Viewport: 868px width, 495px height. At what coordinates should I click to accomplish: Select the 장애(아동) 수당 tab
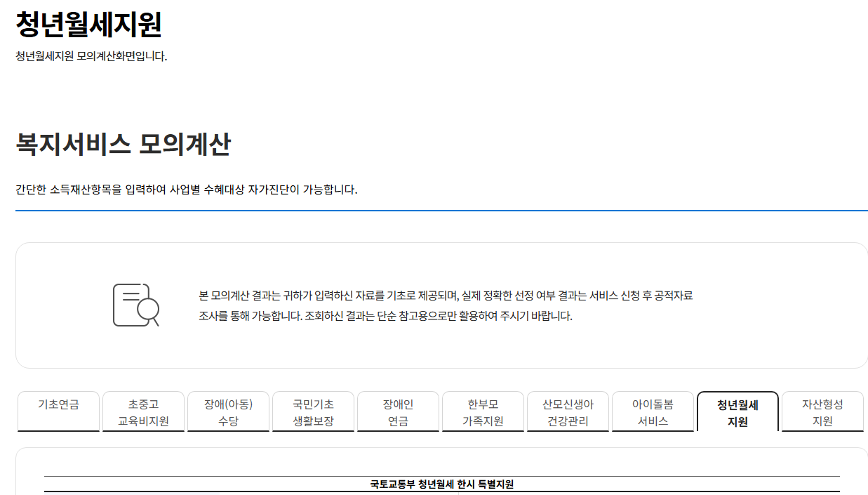[x=228, y=411]
